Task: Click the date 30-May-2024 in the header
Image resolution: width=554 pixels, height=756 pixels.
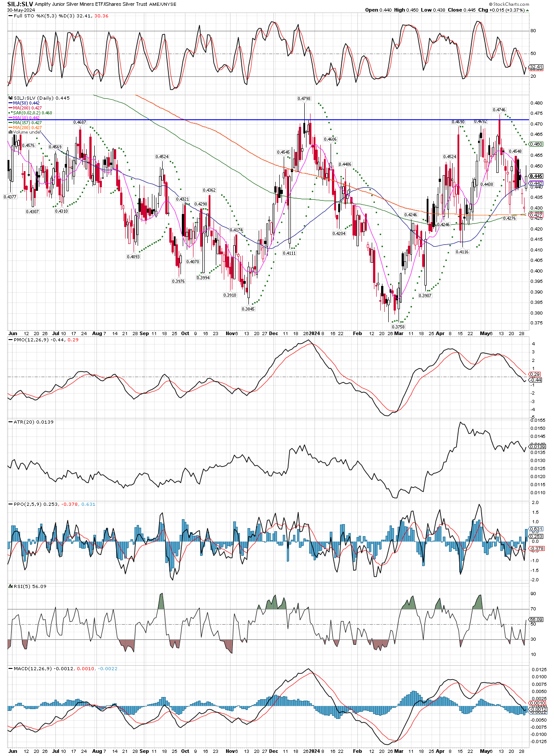Action: pos(21,10)
